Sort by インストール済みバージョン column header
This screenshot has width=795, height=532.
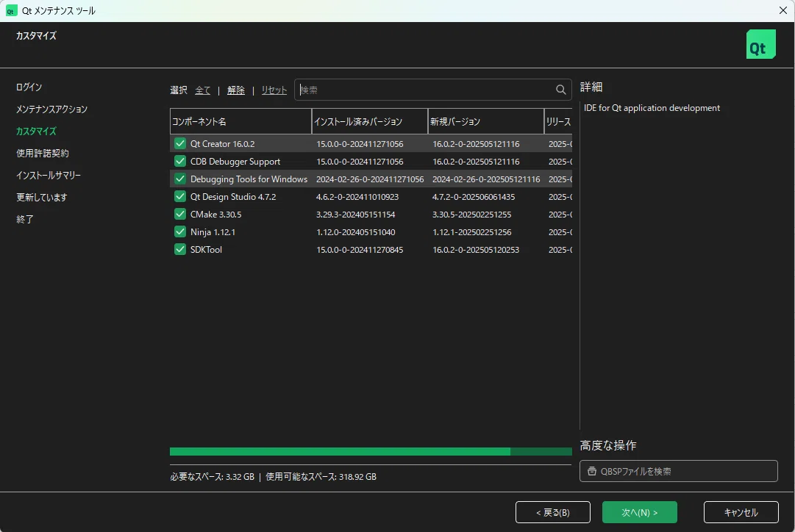click(x=370, y=121)
